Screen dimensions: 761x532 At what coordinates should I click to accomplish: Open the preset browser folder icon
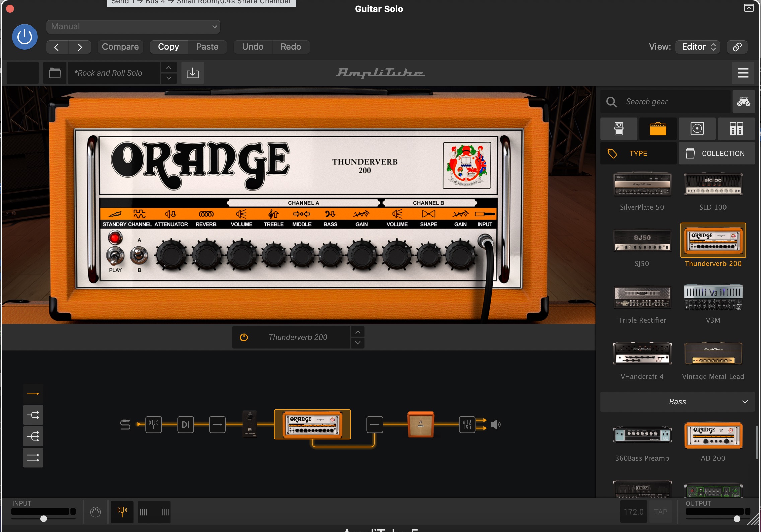[x=55, y=73]
